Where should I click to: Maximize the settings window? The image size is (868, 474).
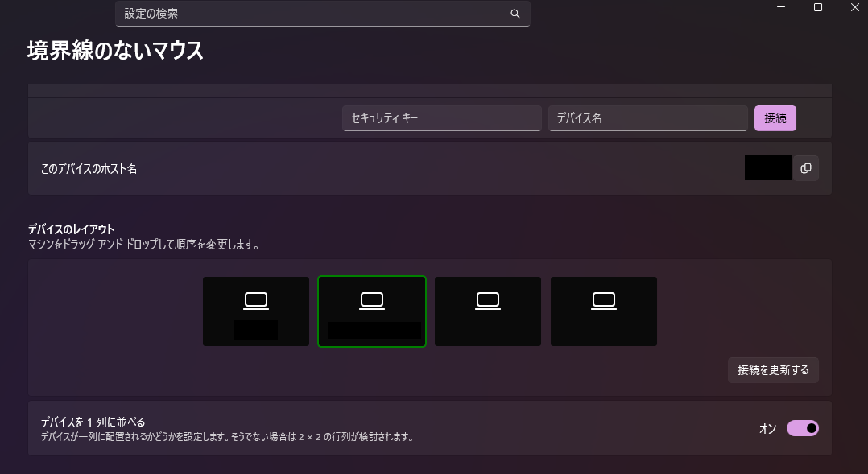818,7
